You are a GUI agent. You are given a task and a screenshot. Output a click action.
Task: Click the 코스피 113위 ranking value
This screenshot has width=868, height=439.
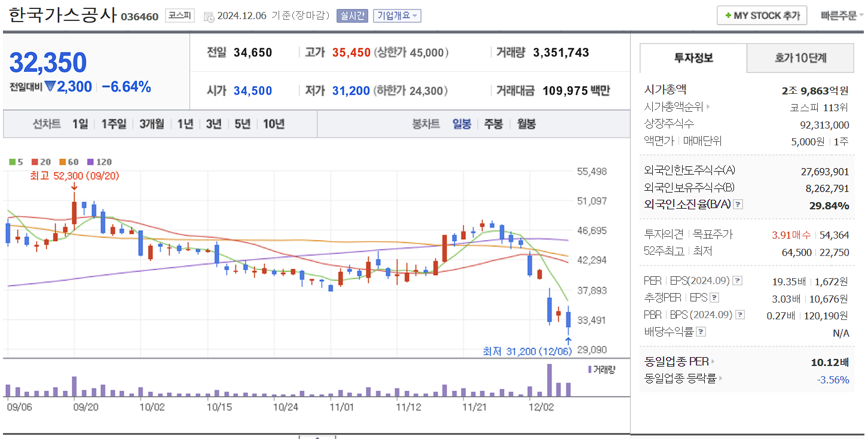coord(819,108)
